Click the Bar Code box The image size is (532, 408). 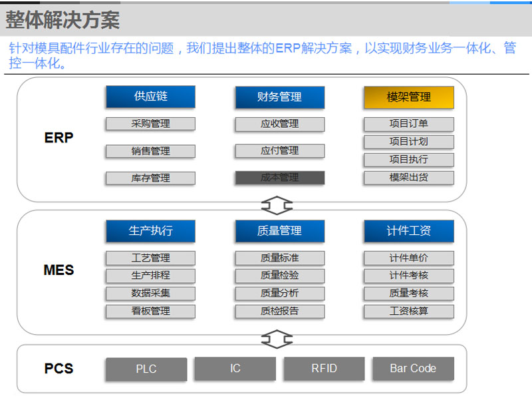[x=413, y=369]
